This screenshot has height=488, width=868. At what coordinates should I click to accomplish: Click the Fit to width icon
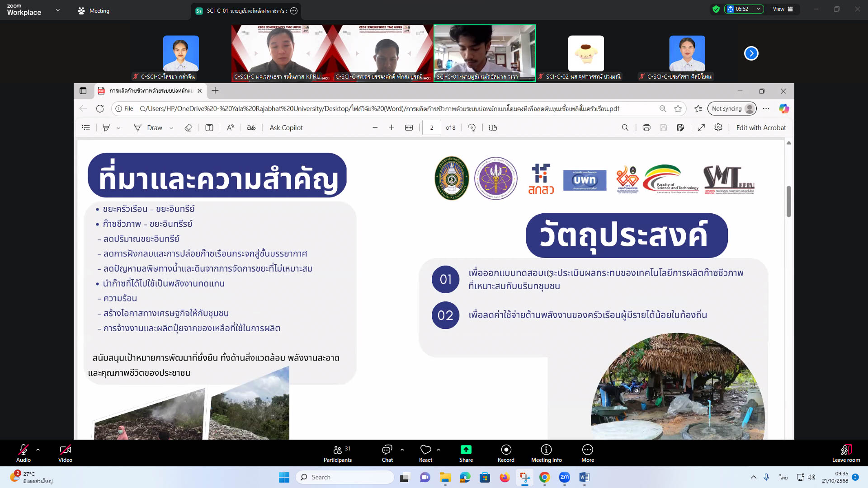click(x=409, y=128)
